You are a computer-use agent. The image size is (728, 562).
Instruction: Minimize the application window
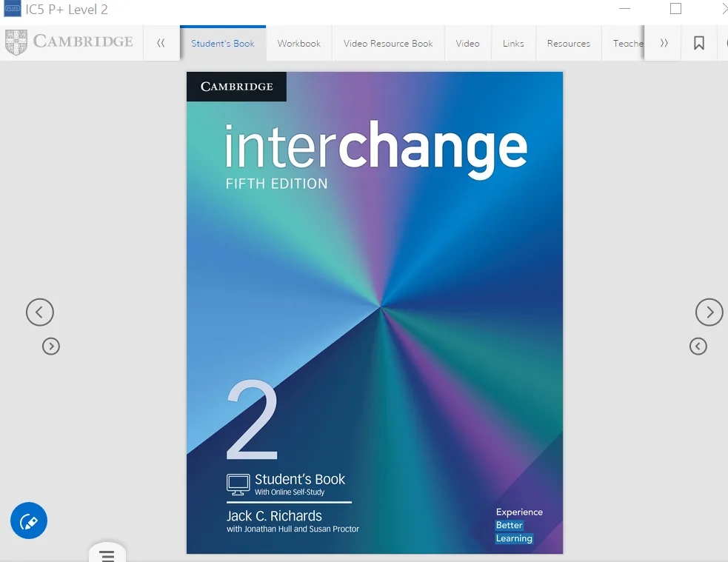click(x=625, y=8)
